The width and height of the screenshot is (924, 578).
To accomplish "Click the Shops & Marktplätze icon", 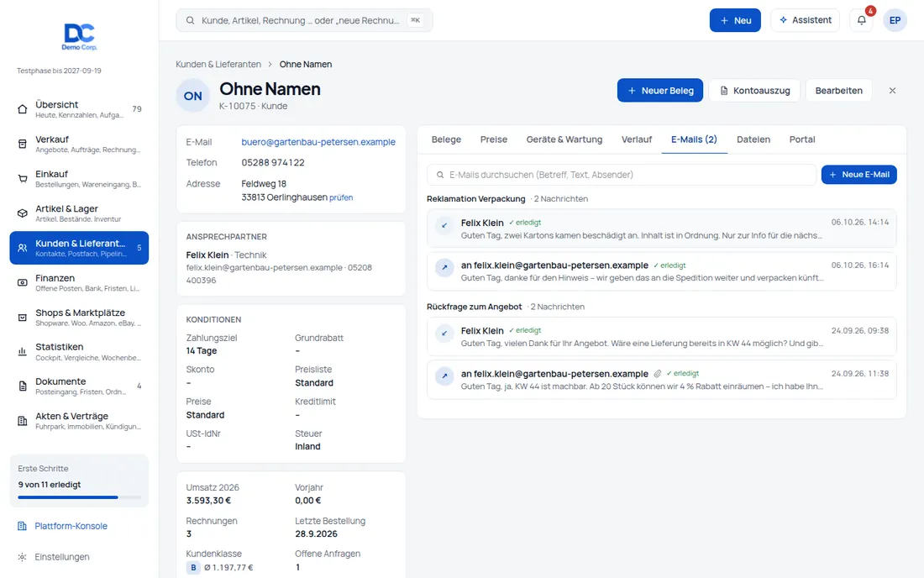I will pyautogui.click(x=23, y=318).
